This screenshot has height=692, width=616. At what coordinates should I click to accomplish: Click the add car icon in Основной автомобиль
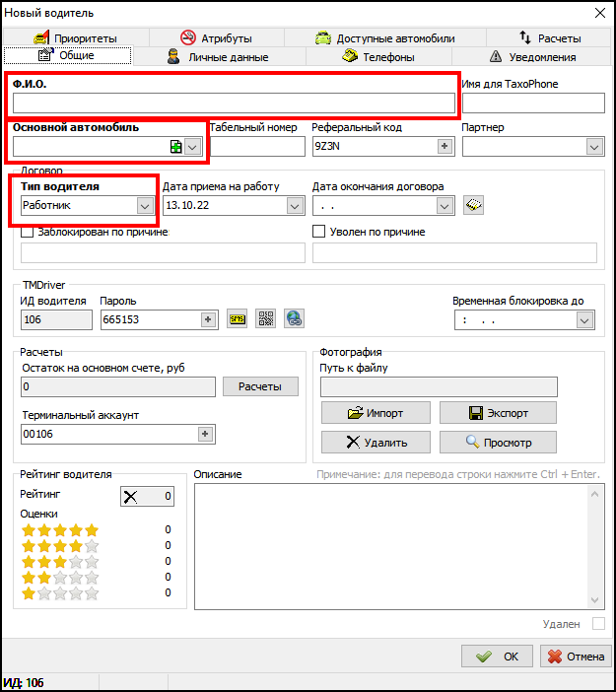coord(175,146)
